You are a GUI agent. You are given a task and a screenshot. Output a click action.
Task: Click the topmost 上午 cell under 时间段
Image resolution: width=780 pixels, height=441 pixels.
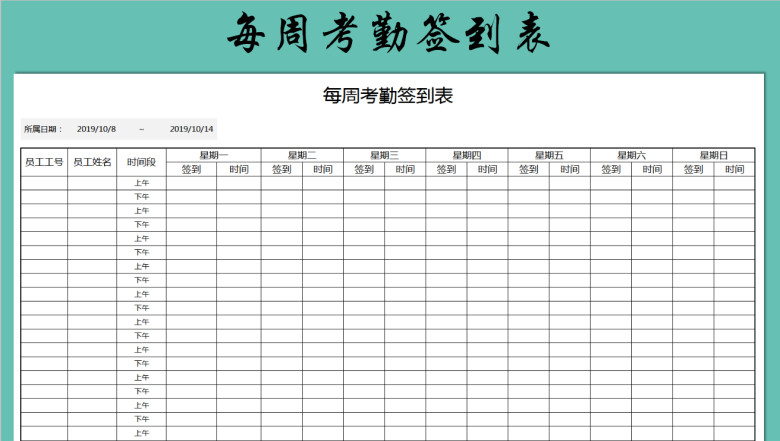tap(142, 183)
